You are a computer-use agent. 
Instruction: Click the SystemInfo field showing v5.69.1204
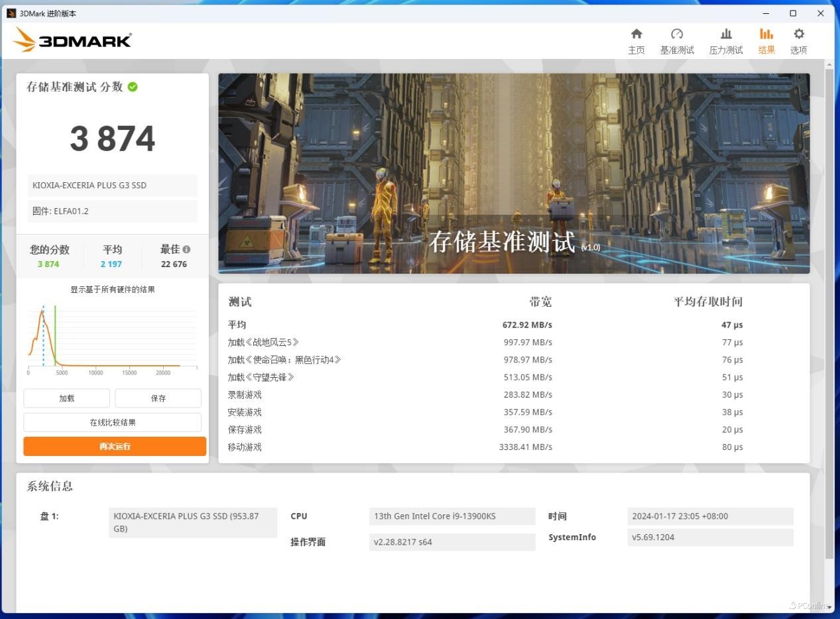coord(709,537)
